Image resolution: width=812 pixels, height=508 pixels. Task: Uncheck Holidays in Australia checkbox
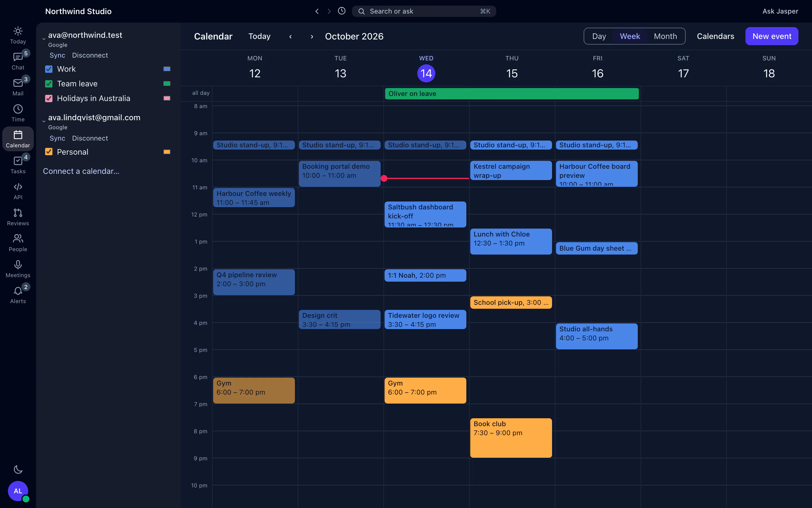49,98
